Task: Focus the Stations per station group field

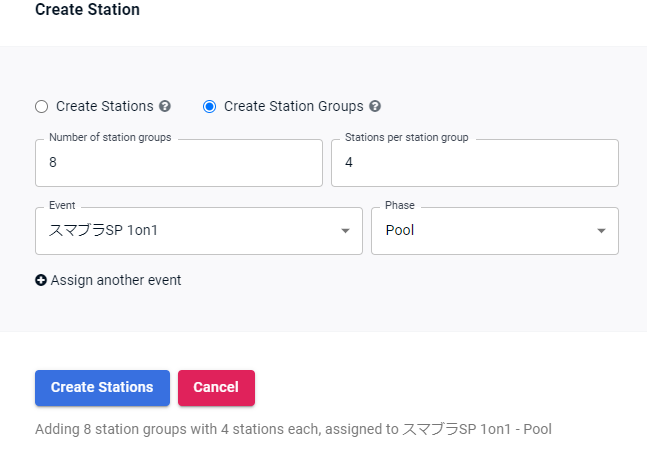Action: coord(474,163)
